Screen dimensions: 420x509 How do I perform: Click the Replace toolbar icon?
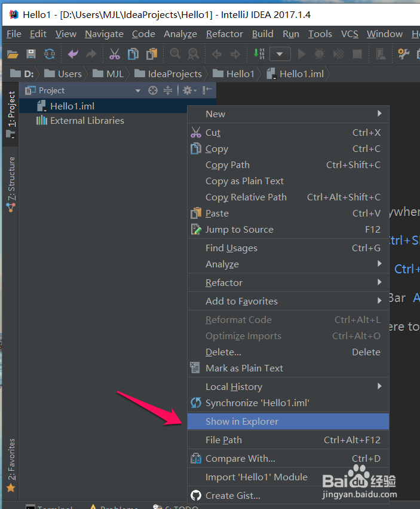click(x=194, y=54)
